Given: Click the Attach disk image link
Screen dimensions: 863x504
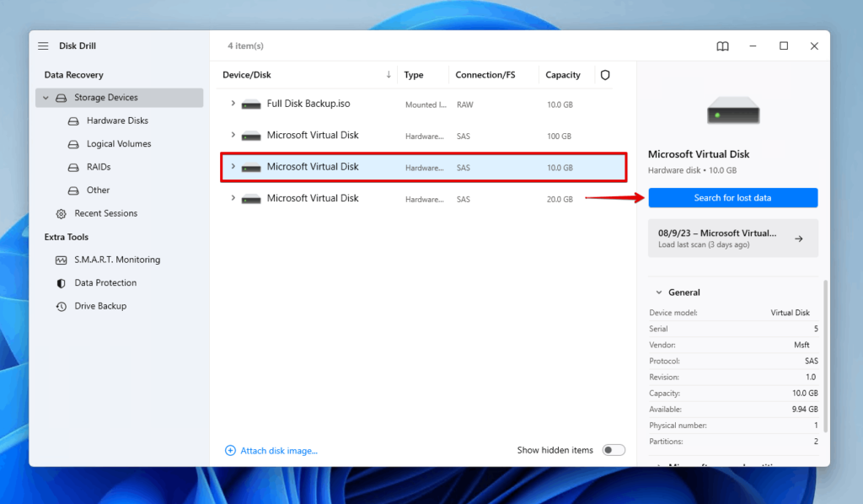Looking at the screenshot, I should [271, 450].
